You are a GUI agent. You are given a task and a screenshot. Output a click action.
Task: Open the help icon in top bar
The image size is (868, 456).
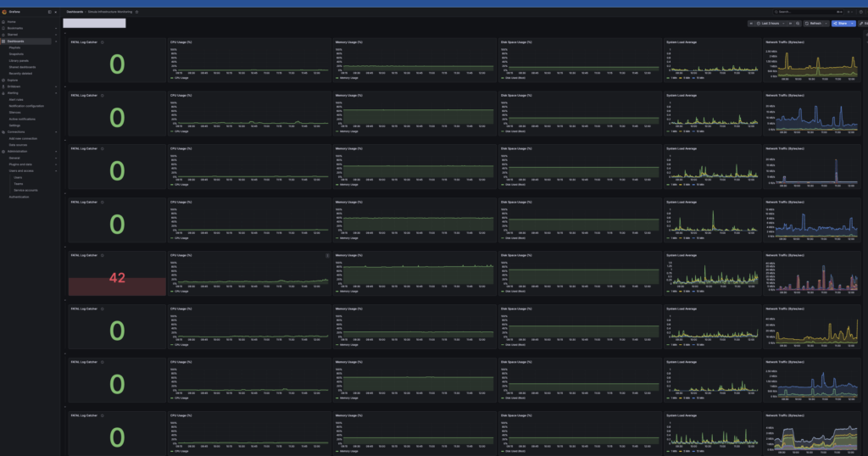click(861, 12)
